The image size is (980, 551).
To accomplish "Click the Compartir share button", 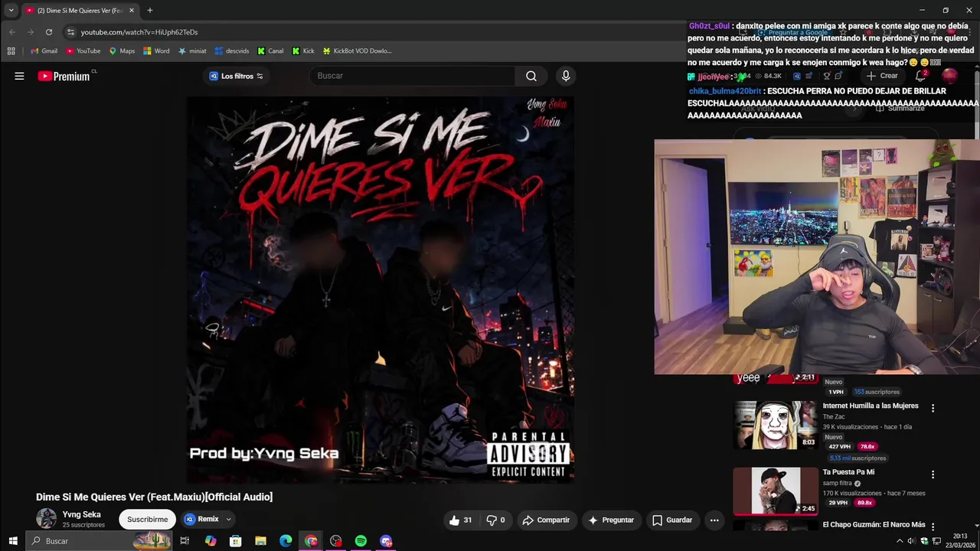I will pyautogui.click(x=546, y=520).
